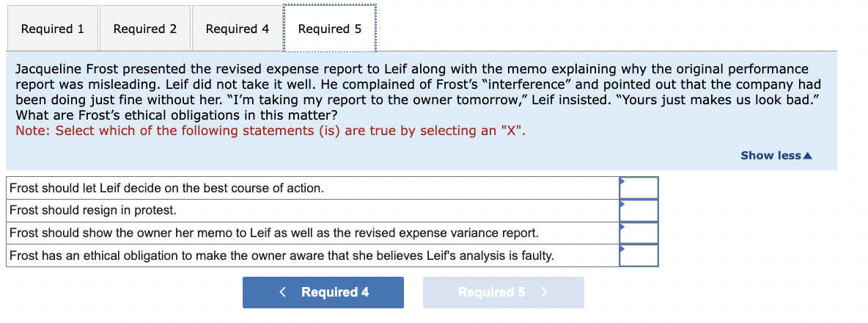Click the 'Frost has an ethical obligation' statement
The width and height of the screenshot is (868, 323).
(282, 256)
